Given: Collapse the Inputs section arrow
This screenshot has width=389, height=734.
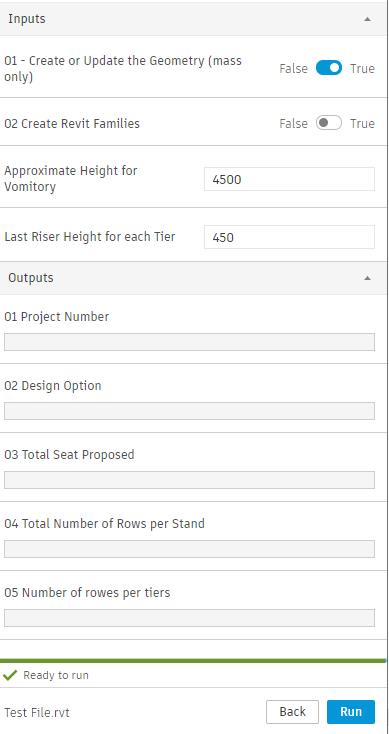Looking at the screenshot, I should tap(367, 19).
